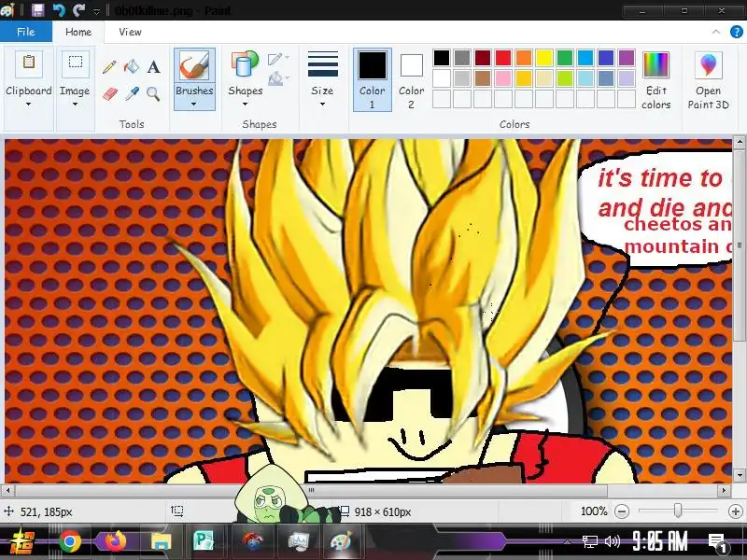Click the volume speaker tray icon

[x=613, y=541]
